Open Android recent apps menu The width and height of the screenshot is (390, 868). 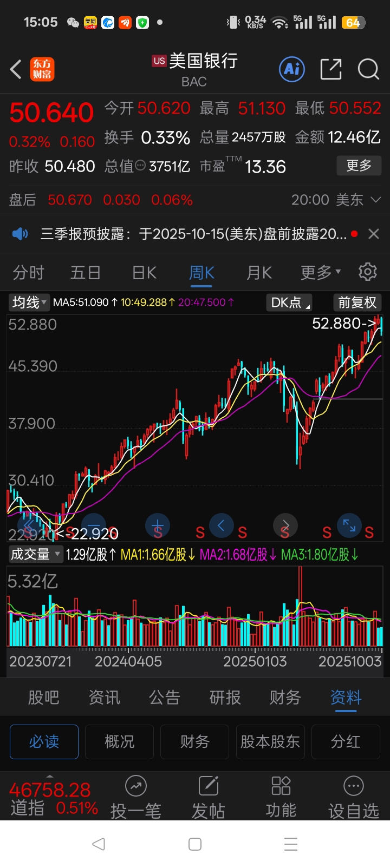[291, 844]
